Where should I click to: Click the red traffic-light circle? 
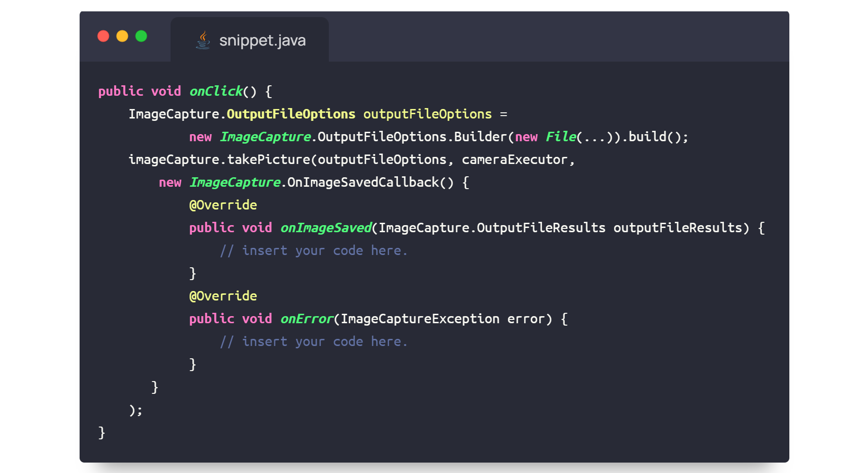[103, 36]
